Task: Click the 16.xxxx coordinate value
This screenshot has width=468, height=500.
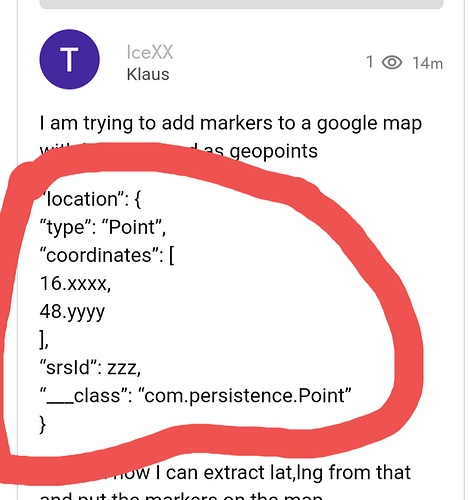Action: (x=75, y=284)
